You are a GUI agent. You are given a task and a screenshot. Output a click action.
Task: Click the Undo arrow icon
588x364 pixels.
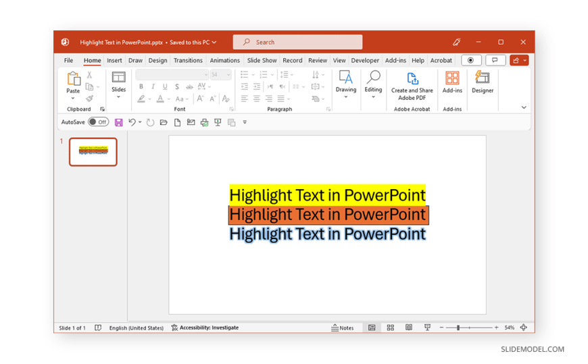pyautogui.click(x=132, y=122)
